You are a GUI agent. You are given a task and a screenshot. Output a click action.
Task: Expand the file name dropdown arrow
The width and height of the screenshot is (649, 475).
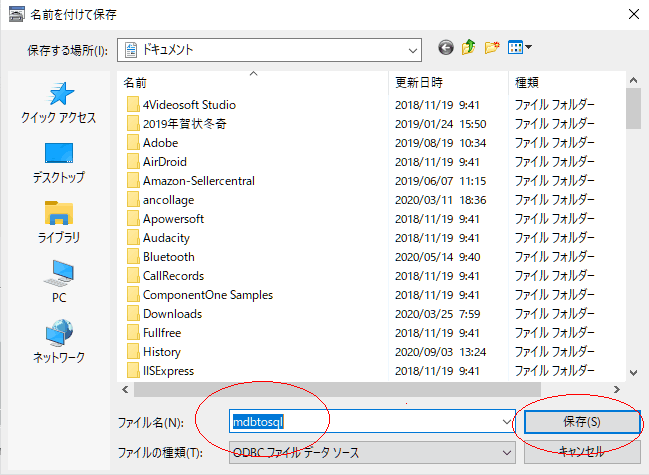click(x=507, y=422)
